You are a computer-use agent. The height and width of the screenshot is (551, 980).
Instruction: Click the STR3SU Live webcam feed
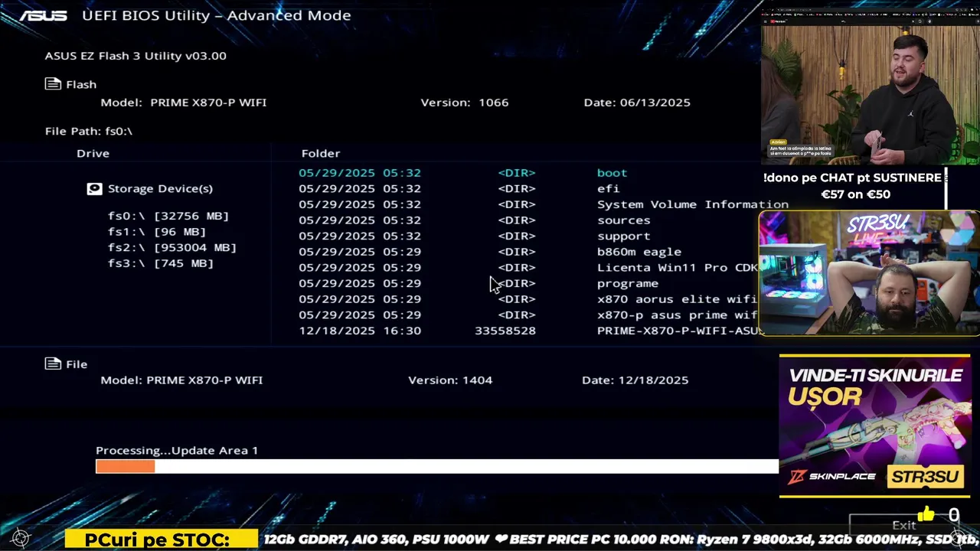pyautogui.click(x=869, y=273)
